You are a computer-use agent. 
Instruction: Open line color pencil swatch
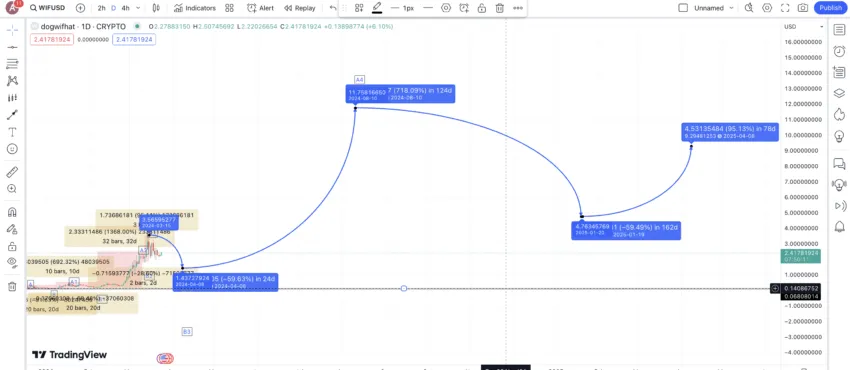click(377, 8)
